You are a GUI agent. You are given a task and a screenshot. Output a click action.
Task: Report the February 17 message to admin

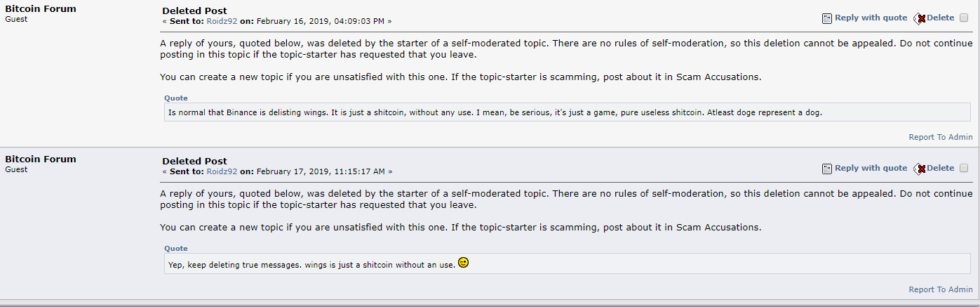(x=941, y=289)
